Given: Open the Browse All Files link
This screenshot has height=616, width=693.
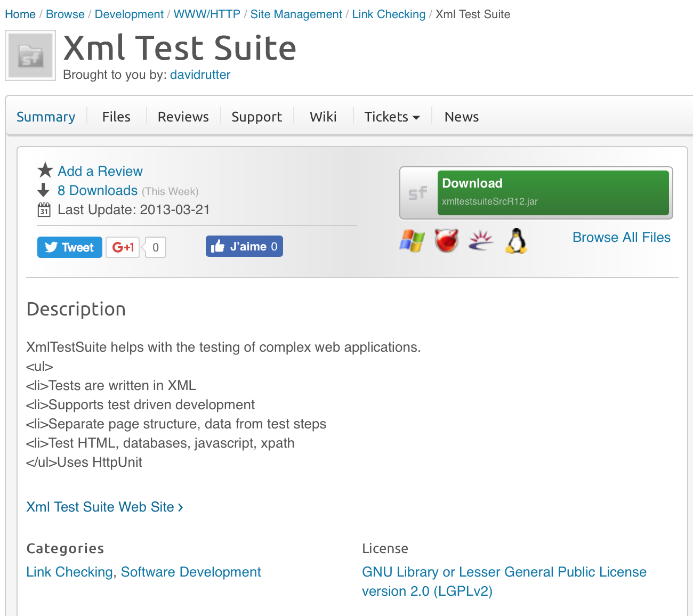Looking at the screenshot, I should pos(621,237).
